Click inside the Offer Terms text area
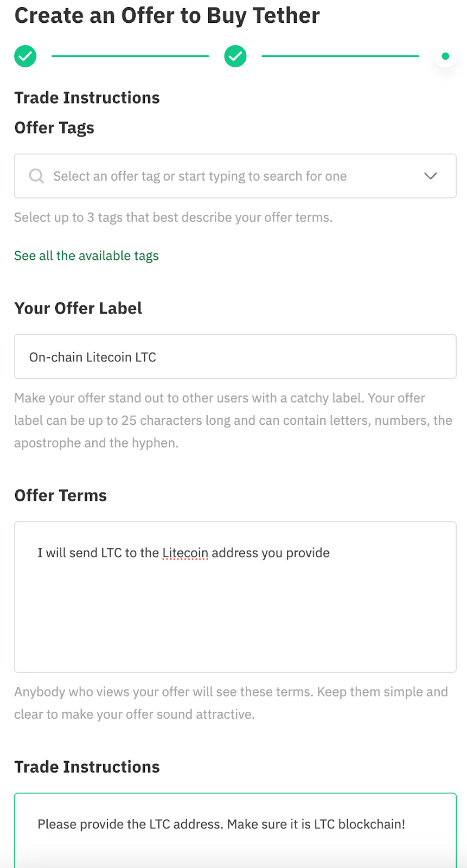 (x=235, y=597)
